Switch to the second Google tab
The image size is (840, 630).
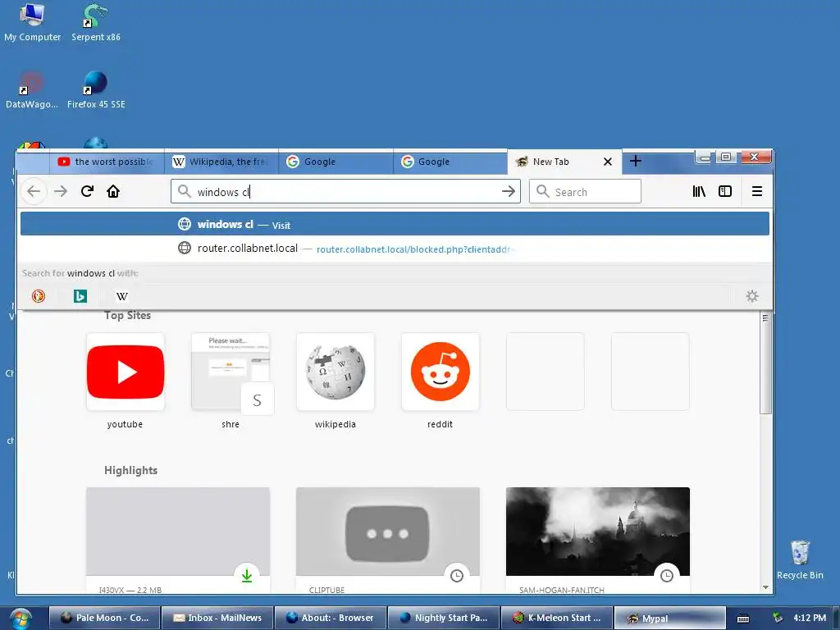click(450, 162)
